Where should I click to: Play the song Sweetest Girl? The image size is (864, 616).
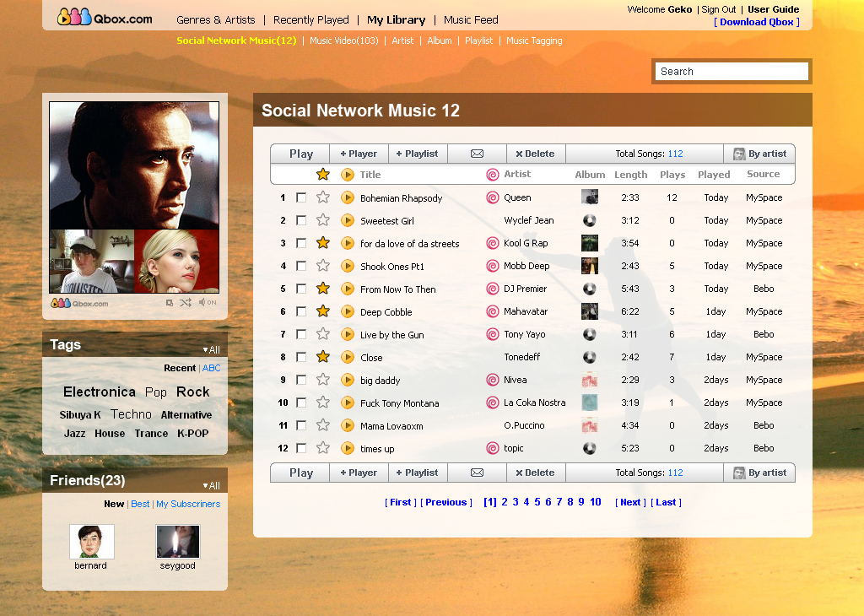[x=347, y=220]
